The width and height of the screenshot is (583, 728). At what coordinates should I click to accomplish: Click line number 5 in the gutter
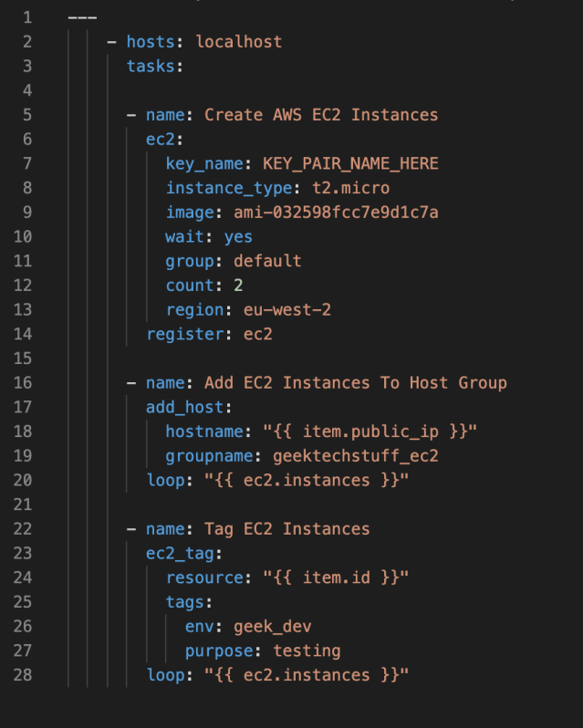[x=26, y=115]
